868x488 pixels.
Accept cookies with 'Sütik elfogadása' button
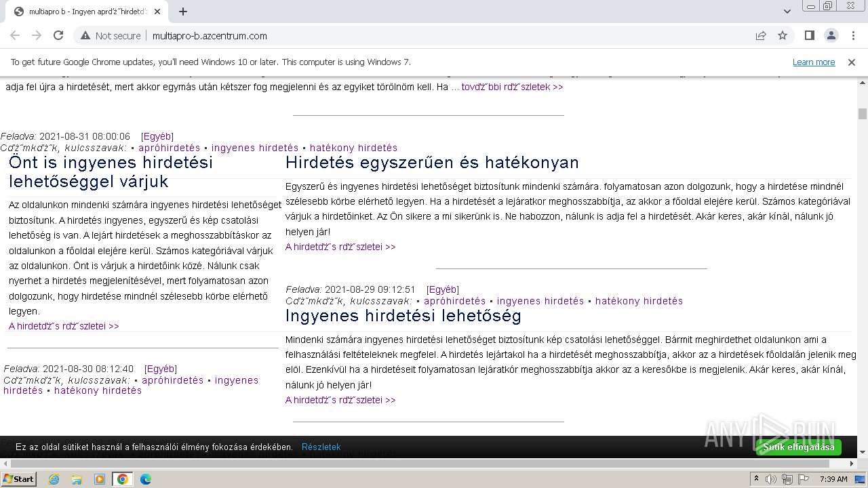pos(799,447)
